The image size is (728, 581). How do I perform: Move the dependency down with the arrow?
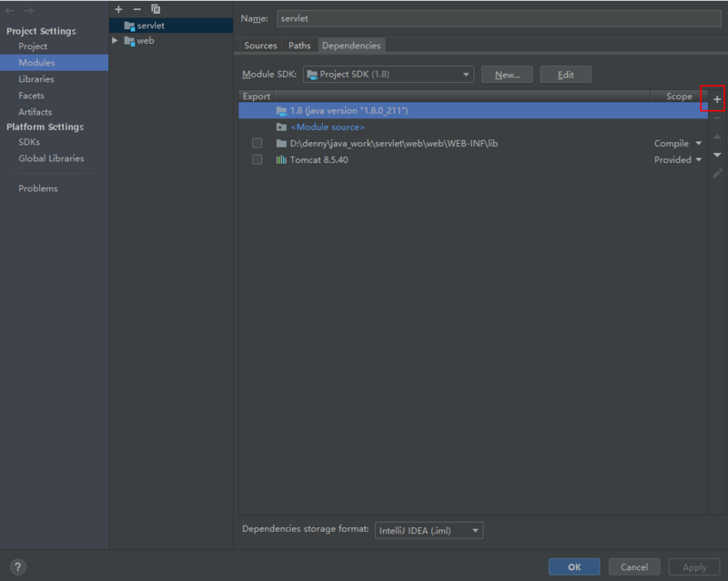717,155
